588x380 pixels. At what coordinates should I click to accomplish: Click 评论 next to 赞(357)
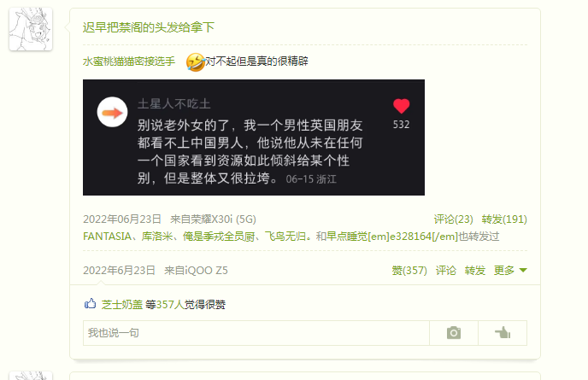[446, 270]
